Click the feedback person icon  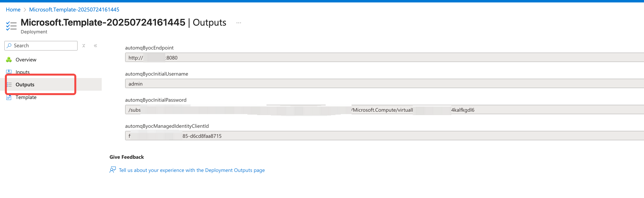113,170
